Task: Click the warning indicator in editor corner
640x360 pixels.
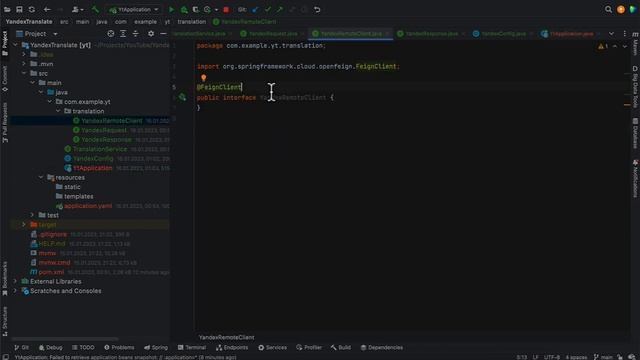Action: point(603,47)
